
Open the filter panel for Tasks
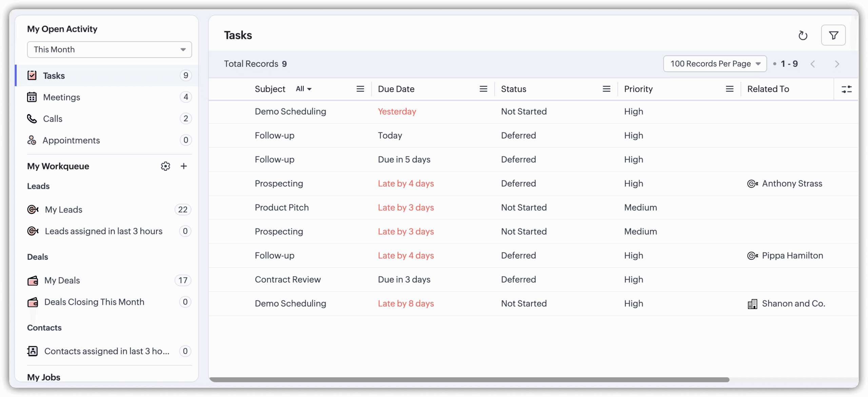pyautogui.click(x=834, y=35)
